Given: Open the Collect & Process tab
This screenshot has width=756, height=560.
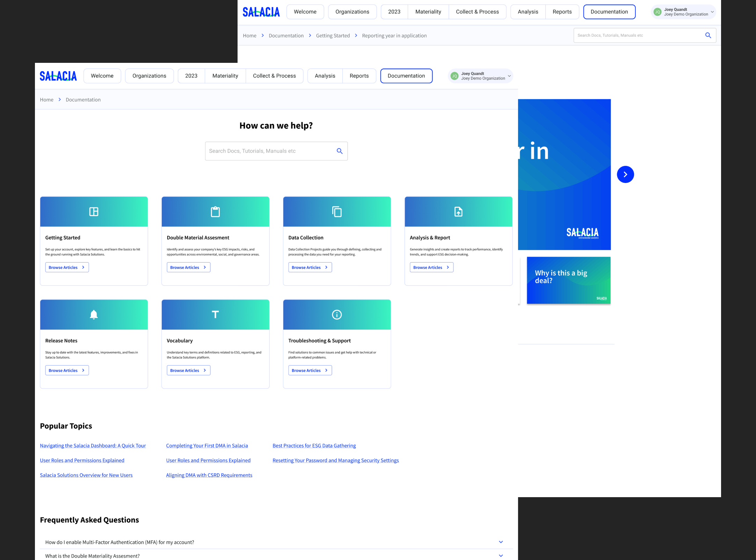Looking at the screenshot, I should [274, 76].
